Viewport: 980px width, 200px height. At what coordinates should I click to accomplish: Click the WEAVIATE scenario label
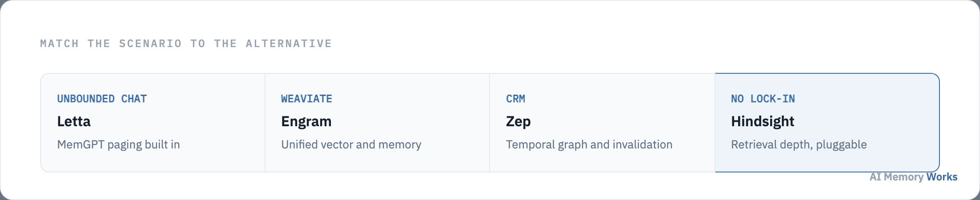[x=306, y=99]
